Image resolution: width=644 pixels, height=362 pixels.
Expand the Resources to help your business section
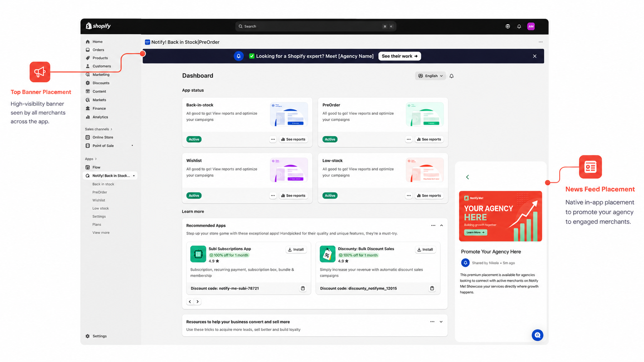441,322
